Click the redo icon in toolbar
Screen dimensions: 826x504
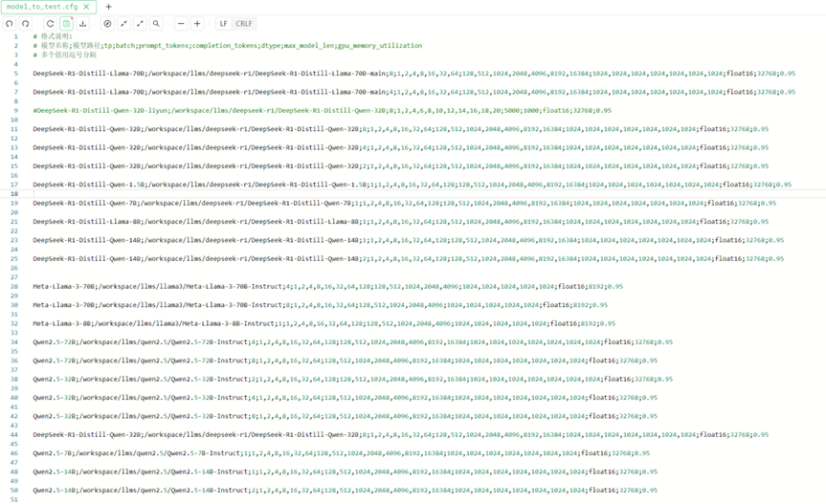[26, 23]
